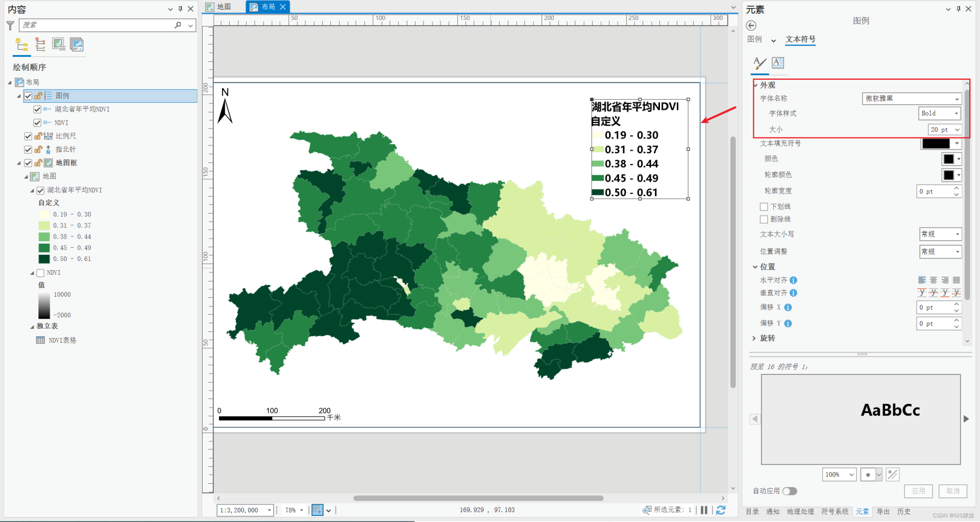The image size is (980, 522).
Task: Toggle visibility of 比例尺 element
Action: point(28,136)
